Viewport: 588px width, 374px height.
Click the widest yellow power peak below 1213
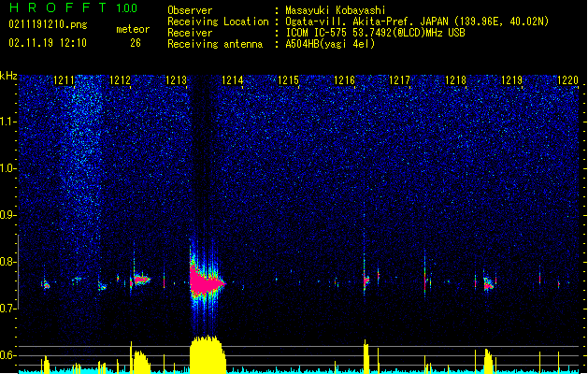tap(208, 354)
